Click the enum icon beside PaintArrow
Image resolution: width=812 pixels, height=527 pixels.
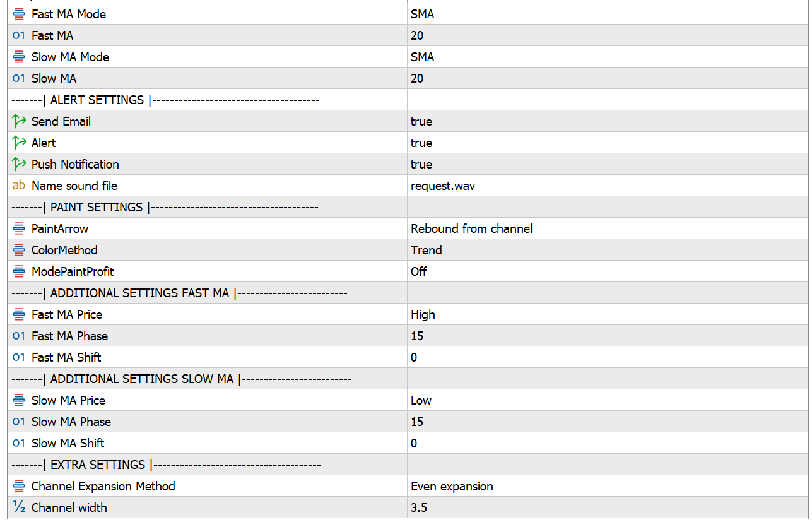point(18,228)
